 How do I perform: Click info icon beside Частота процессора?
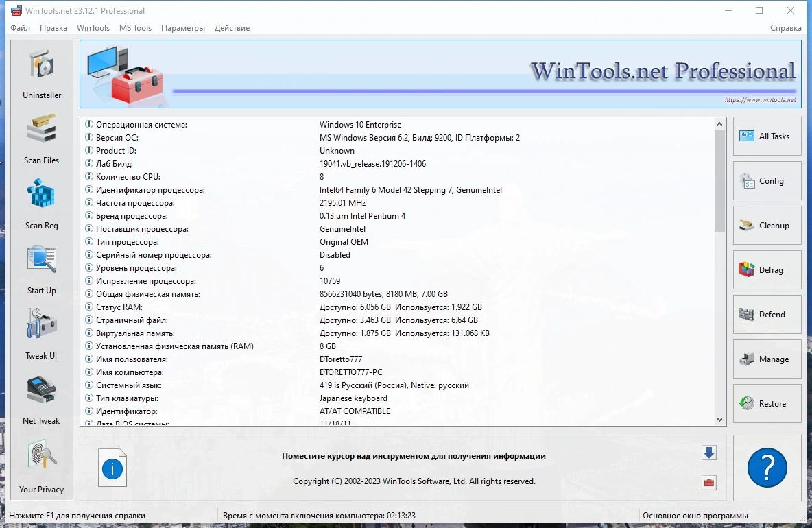(89, 203)
